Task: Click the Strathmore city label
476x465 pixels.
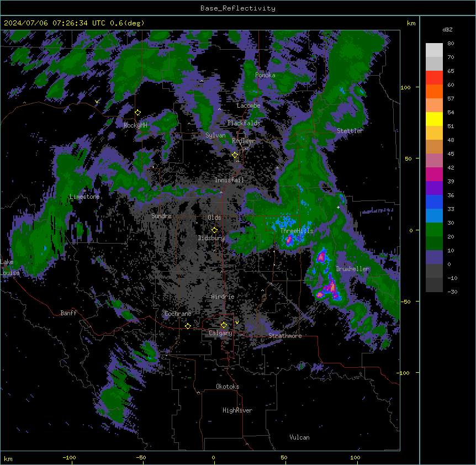Action: (x=285, y=336)
